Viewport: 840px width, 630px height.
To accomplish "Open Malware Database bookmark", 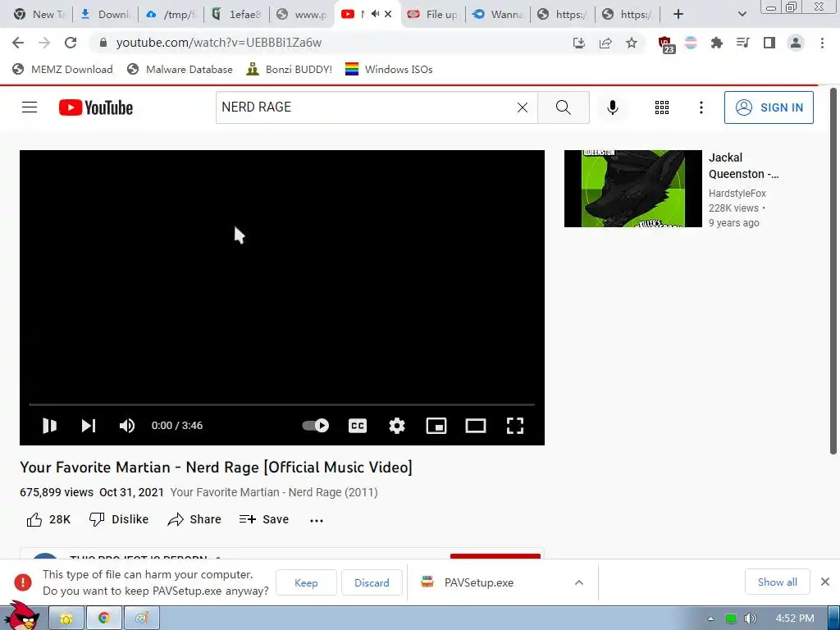I will [180, 69].
